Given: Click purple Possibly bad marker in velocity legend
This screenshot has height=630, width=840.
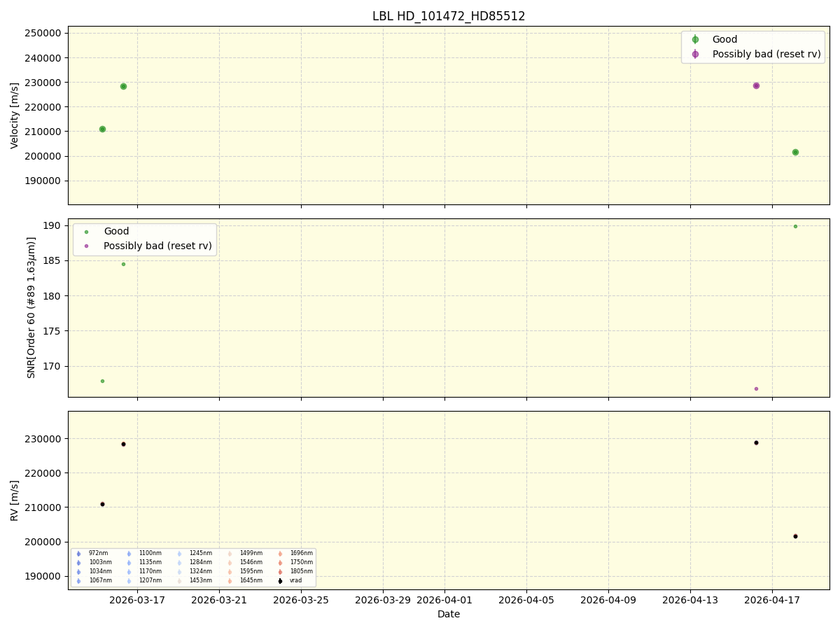Looking at the screenshot, I should click(695, 54).
